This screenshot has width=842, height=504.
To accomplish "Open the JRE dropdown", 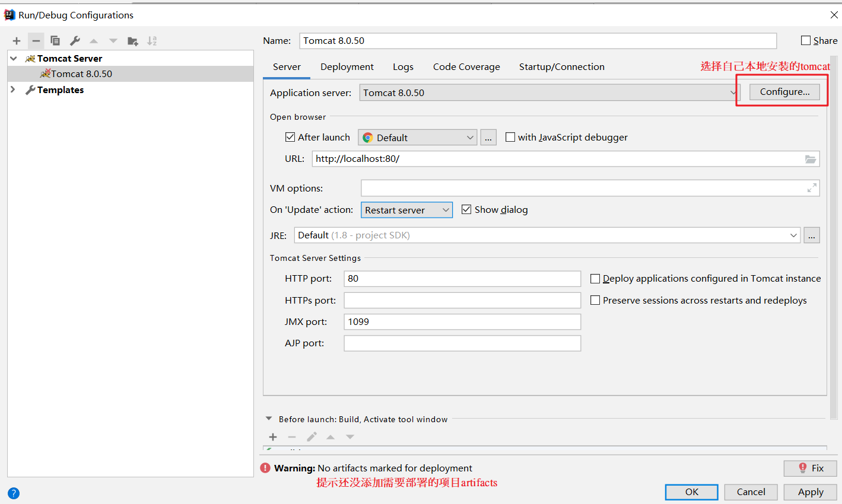I will (x=547, y=235).
